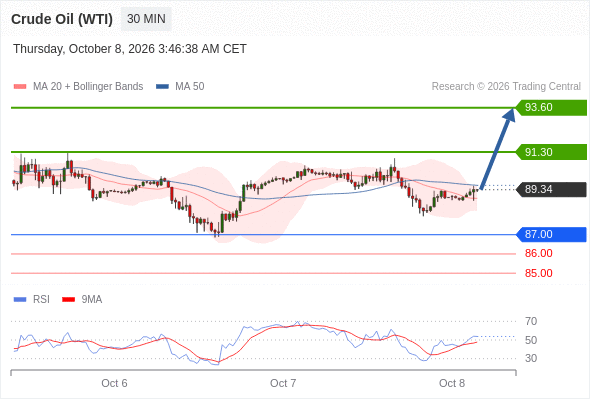Click the MA 50 blue legend swatch
The height and width of the screenshot is (400, 590).
(x=162, y=87)
